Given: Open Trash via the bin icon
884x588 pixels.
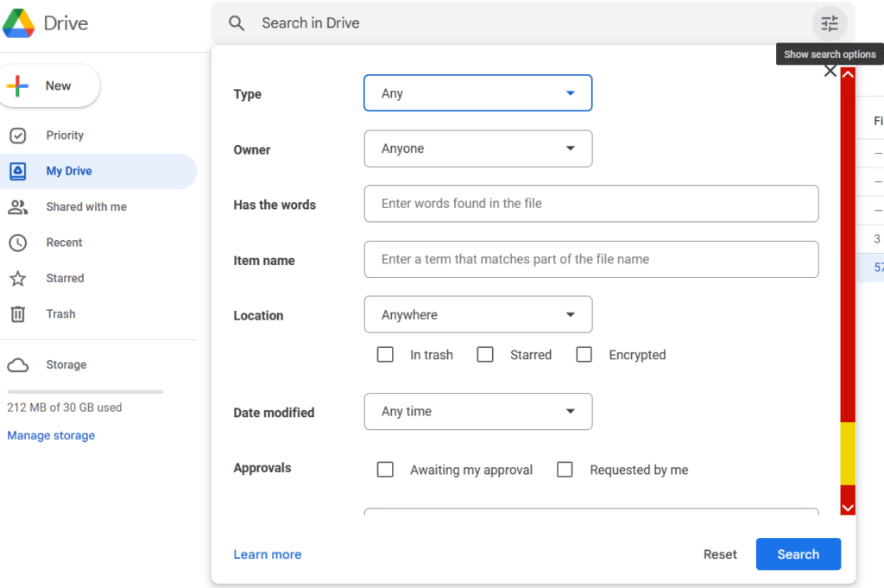Looking at the screenshot, I should pyautogui.click(x=18, y=314).
